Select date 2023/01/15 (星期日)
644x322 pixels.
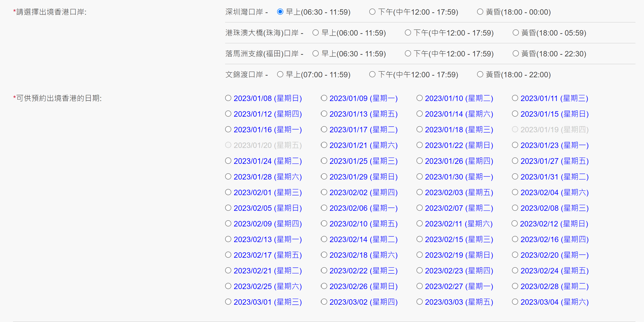(515, 114)
